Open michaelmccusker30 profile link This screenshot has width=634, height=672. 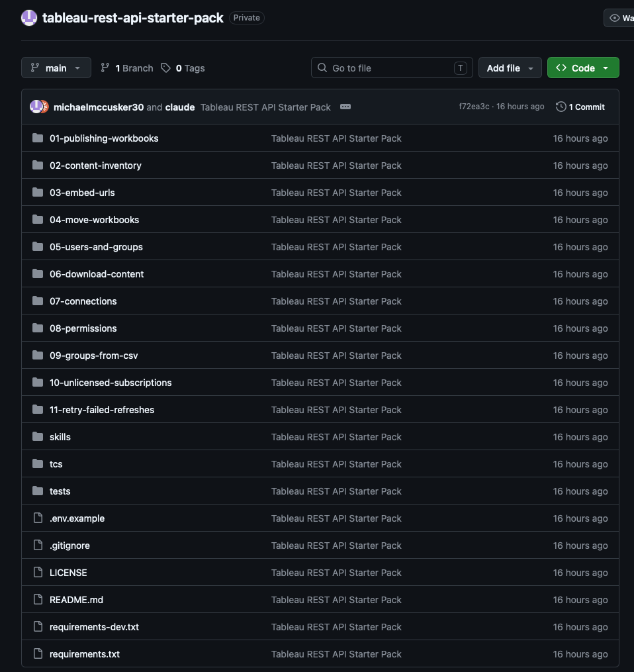[x=99, y=107]
